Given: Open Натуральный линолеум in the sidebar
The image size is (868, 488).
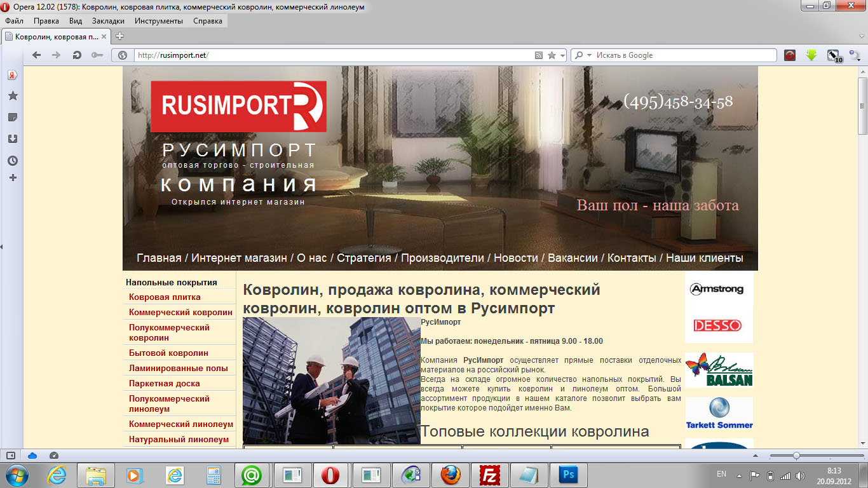Looking at the screenshot, I should tap(179, 439).
